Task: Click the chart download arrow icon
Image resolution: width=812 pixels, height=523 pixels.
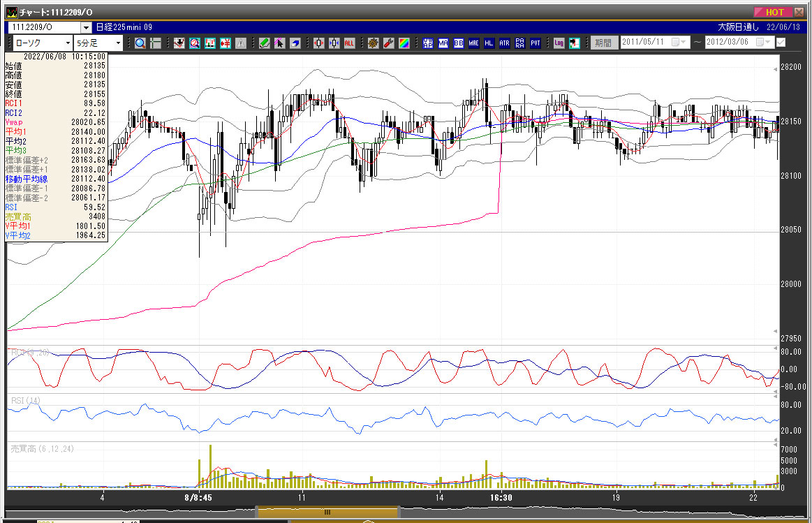Action: tap(179, 43)
